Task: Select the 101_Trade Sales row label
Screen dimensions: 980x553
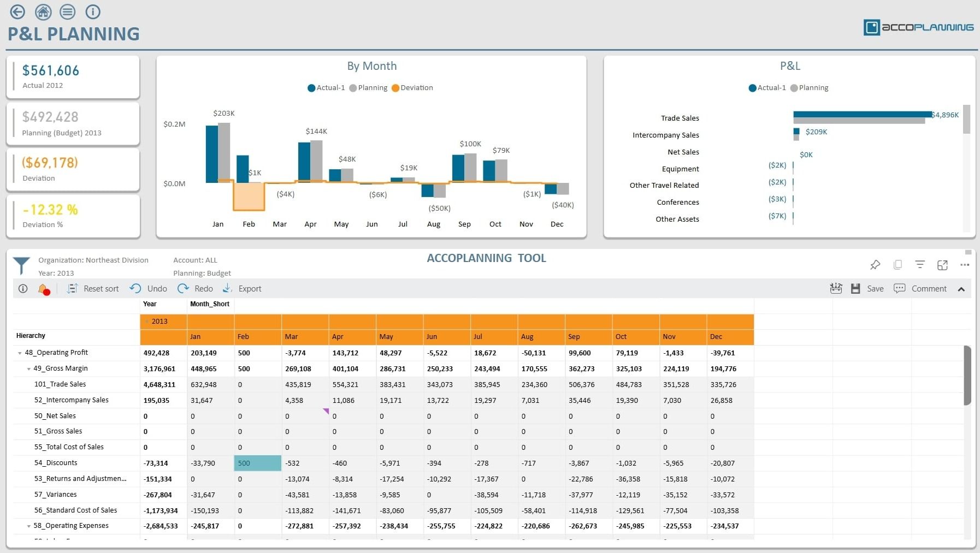Action: tap(60, 384)
